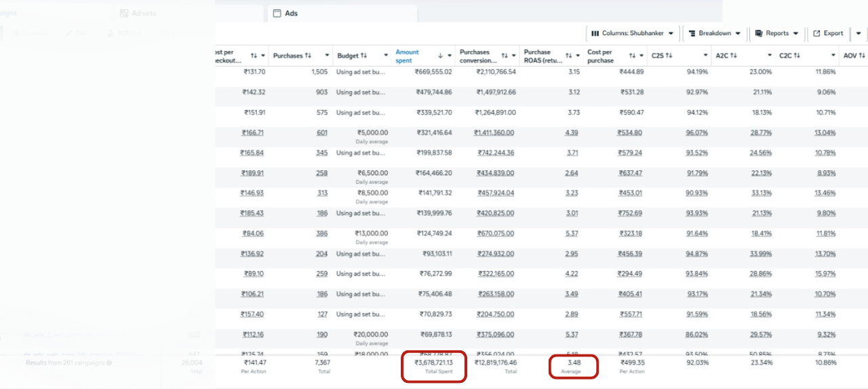The width and height of the screenshot is (868, 389).
Task: Sort by Purchases conversion value arrows
Action: pyautogui.click(x=504, y=56)
